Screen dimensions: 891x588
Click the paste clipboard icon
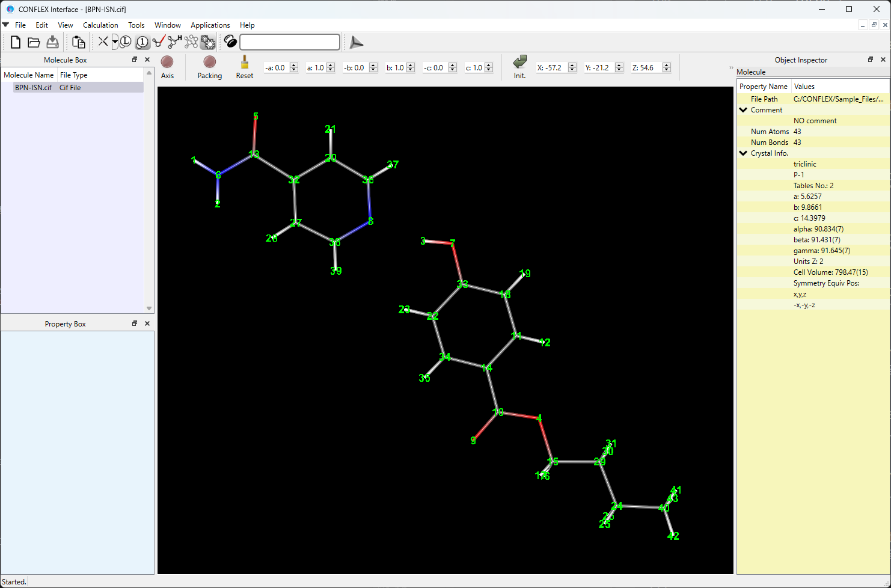click(x=78, y=42)
